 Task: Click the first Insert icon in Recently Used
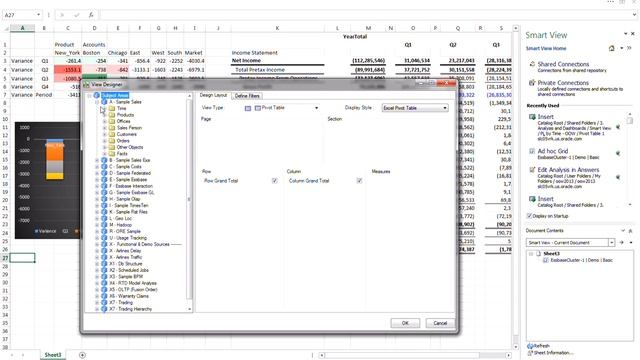pyautogui.click(x=532, y=117)
